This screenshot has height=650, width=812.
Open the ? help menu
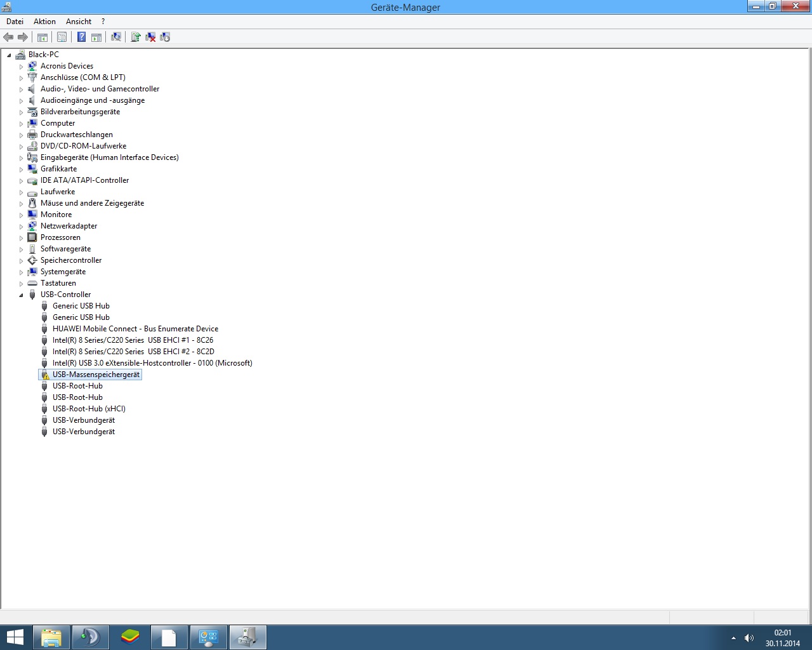103,22
